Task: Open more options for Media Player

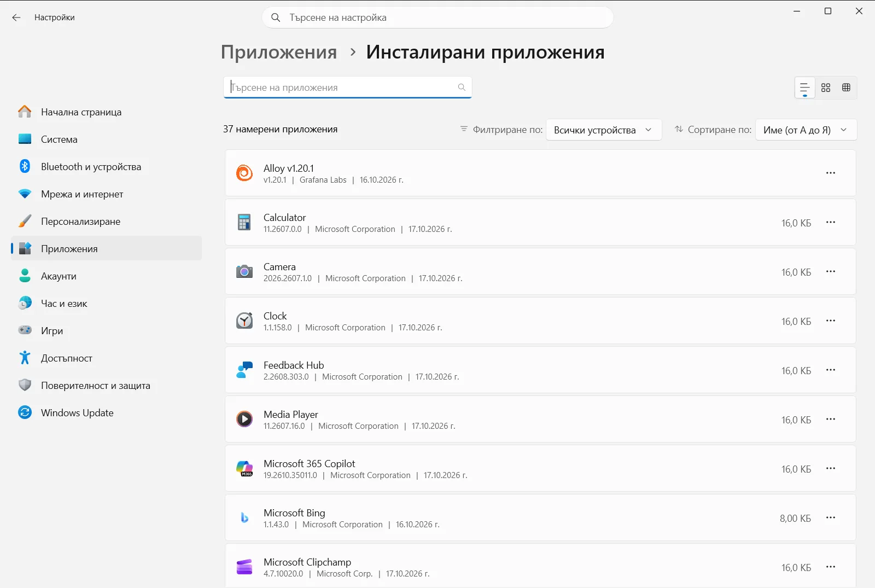Action: point(831,419)
